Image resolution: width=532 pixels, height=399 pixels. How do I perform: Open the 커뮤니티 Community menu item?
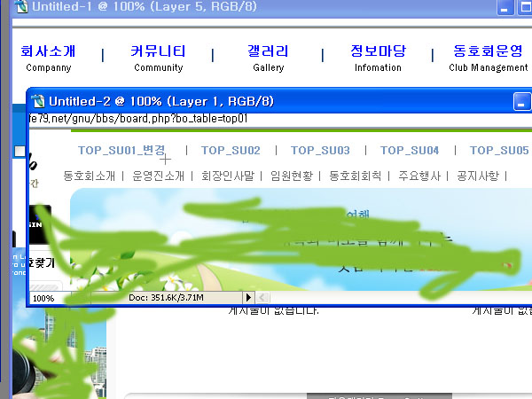click(158, 58)
